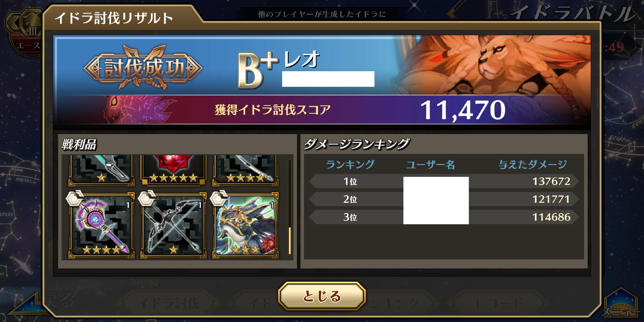This screenshot has height=322, width=644.
Task: Select the 3位 damage ranking row
Action: [444, 217]
